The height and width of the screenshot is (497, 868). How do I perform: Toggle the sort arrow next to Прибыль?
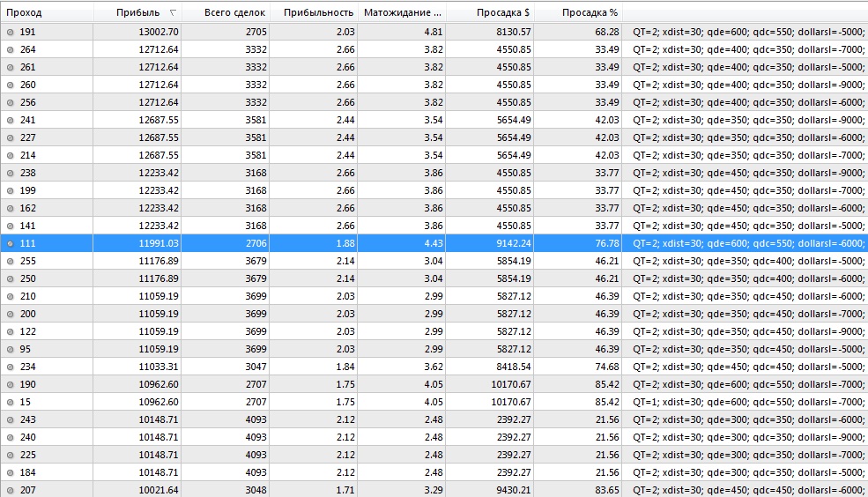(x=173, y=12)
